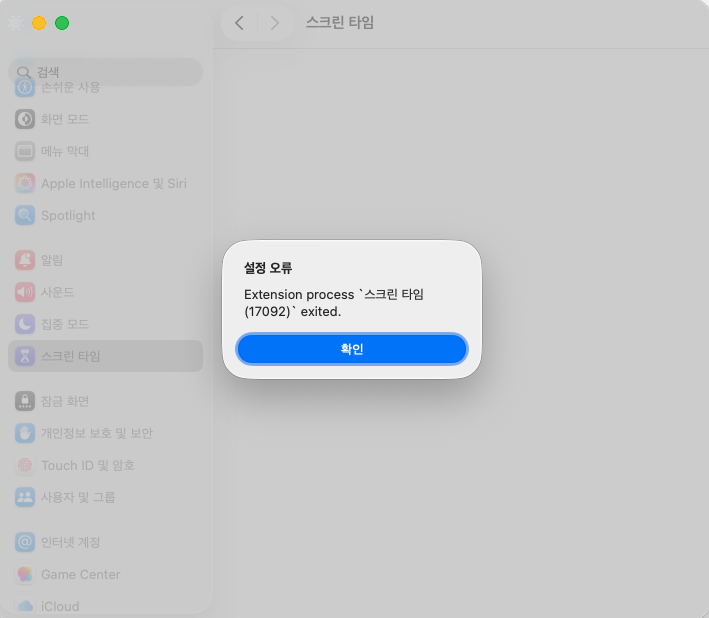Click the forward arrow in the toolbar
The height and width of the screenshot is (618, 709).
[x=274, y=23]
